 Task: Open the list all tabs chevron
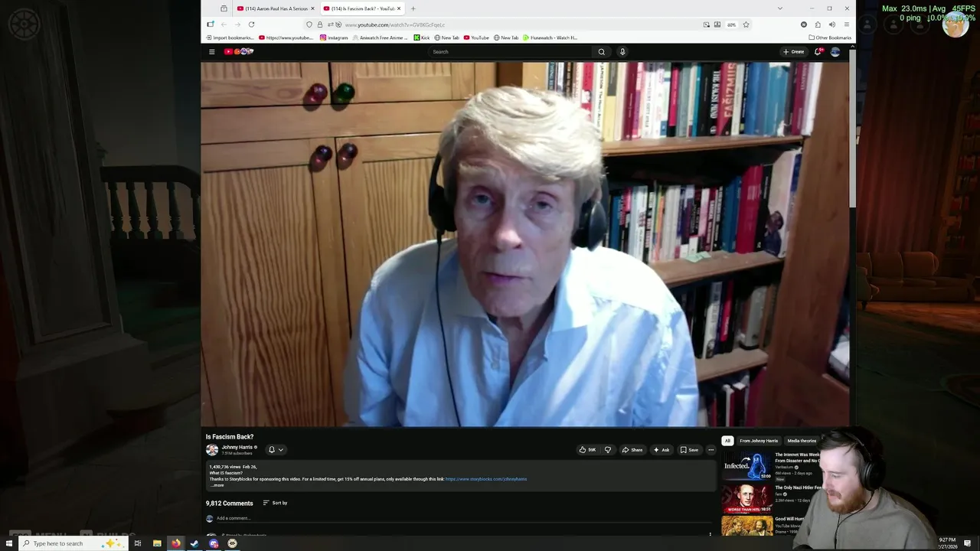[780, 8]
